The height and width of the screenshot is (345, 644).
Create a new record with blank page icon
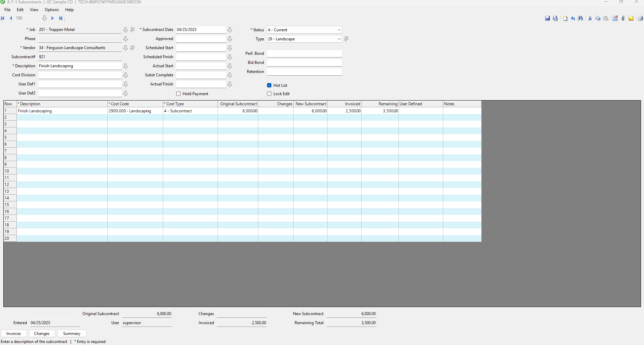point(565,18)
